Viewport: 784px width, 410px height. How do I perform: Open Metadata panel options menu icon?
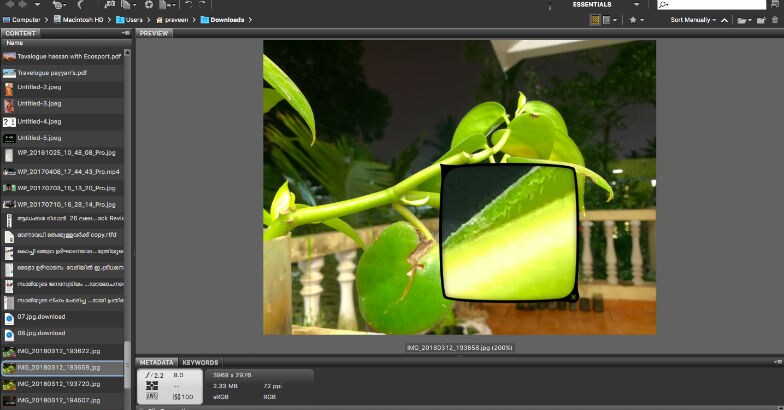coord(778,362)
